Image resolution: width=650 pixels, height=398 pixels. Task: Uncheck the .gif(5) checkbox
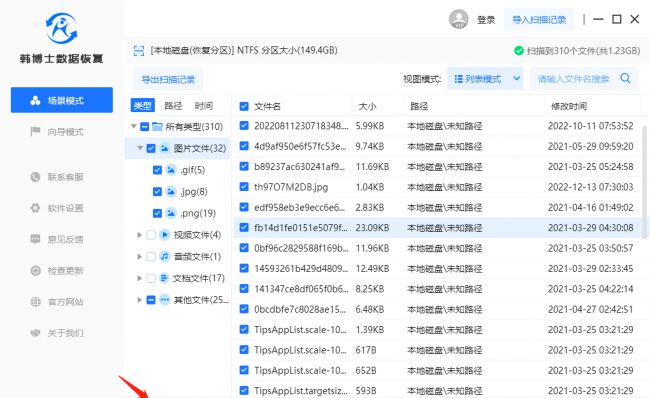coord(157,170)
